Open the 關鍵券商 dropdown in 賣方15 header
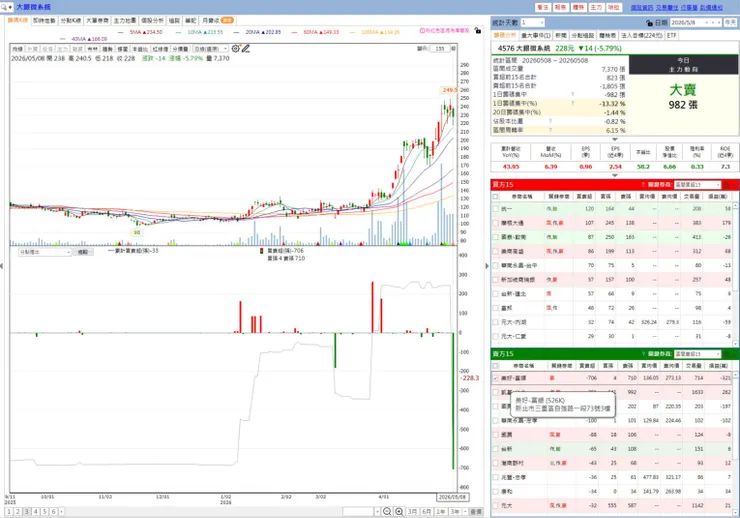The image size is (740, 518). coord(698,354)
